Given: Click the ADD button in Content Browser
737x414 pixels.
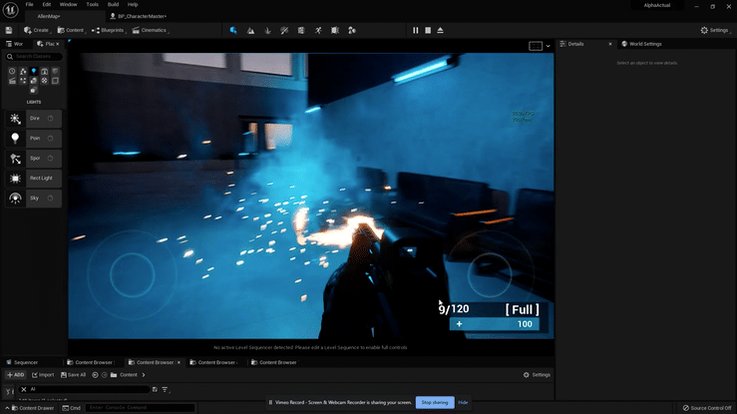Looking at the screenshot, I should 16,375.
